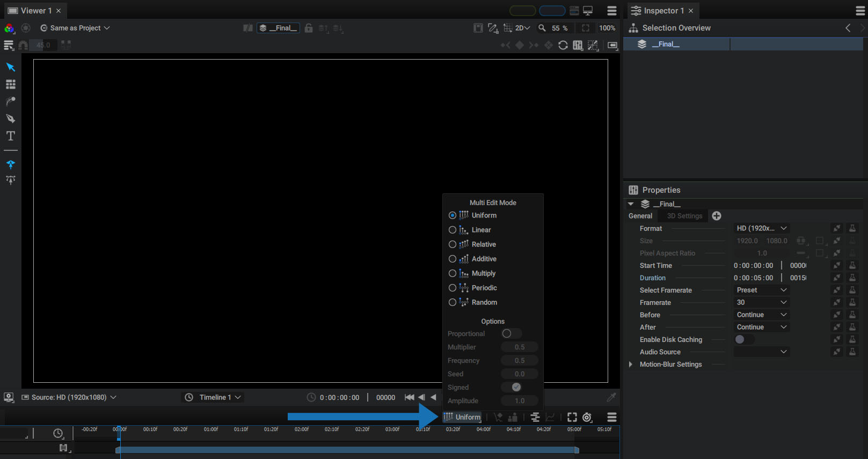Click the viewer source settings icon
The height and width of the screenshot is (459, 868).
[9, 397]
